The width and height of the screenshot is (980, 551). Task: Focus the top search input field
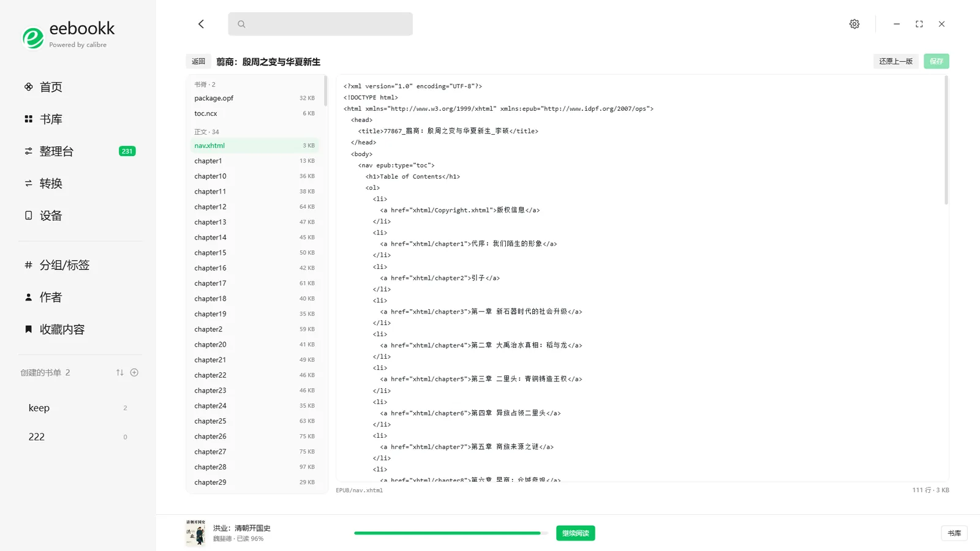[320, 24]
